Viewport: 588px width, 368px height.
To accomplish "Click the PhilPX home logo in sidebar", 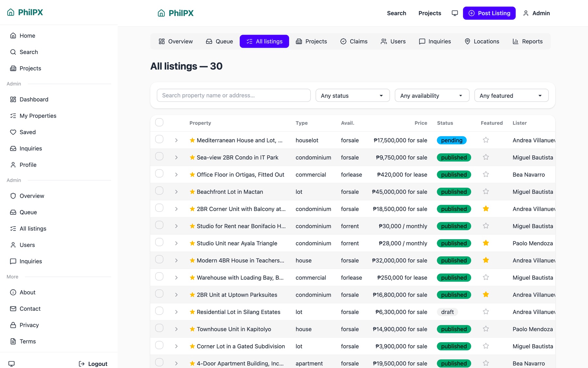I will [25, 12].
